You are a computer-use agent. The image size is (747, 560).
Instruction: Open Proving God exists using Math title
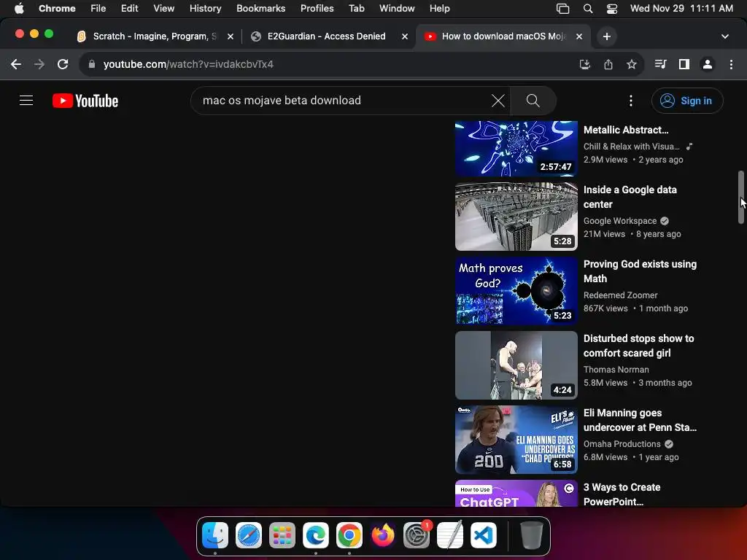click(x=640, y=271)
